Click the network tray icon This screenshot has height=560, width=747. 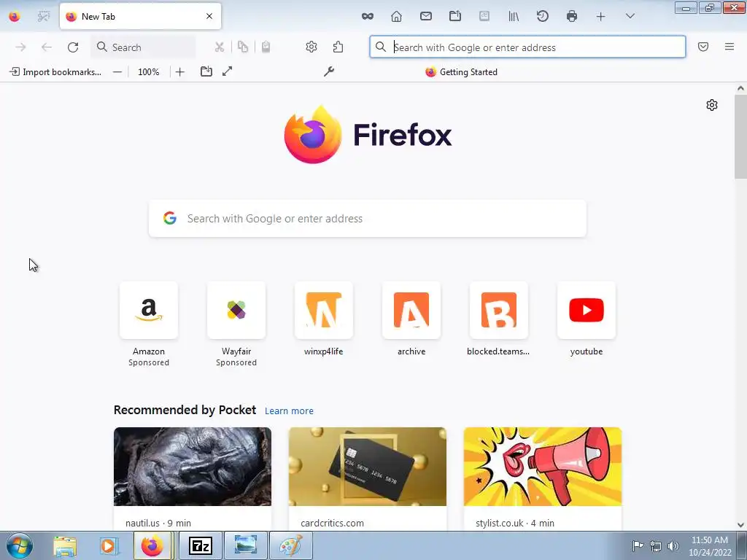coord(656,545)
